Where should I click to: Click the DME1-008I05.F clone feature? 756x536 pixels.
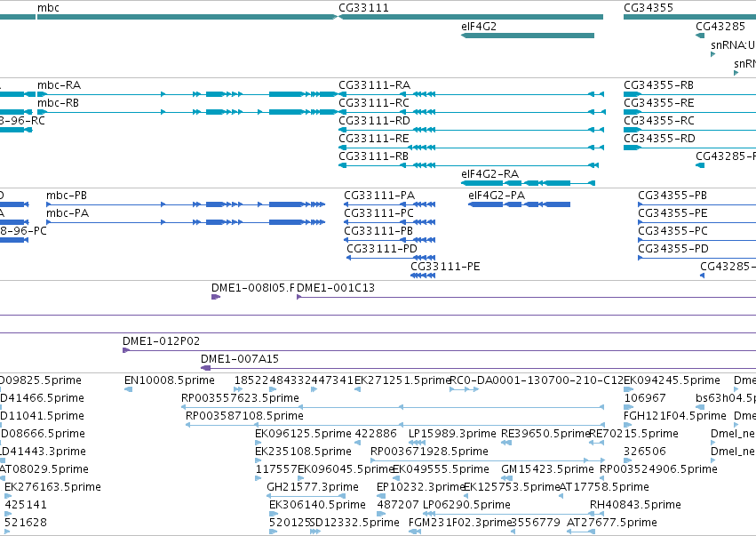click(x=216, y=297)
